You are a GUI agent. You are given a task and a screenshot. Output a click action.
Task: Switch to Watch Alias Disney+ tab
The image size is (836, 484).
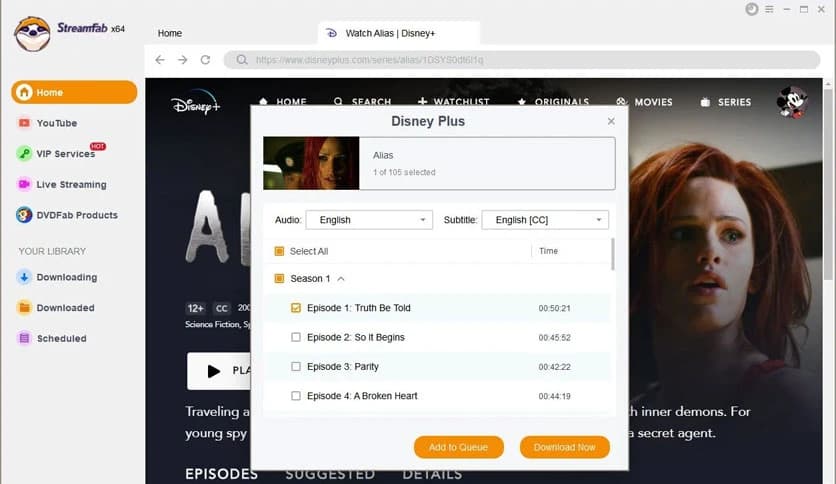coord(399,33)
